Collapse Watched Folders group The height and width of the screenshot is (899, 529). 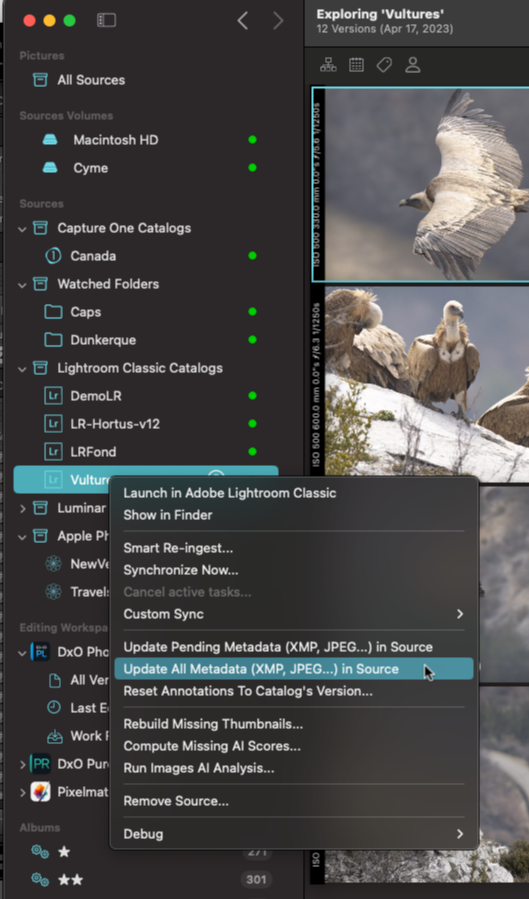pos(22,284)
